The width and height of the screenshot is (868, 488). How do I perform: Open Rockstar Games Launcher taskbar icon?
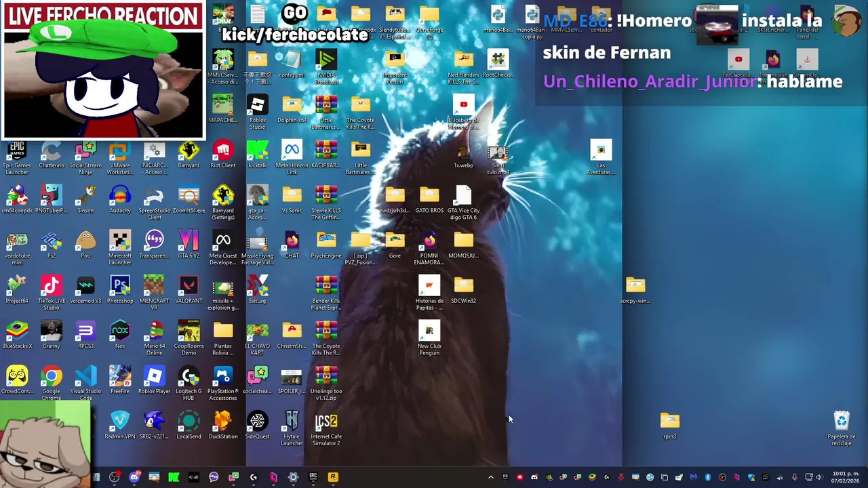[333, 477]
